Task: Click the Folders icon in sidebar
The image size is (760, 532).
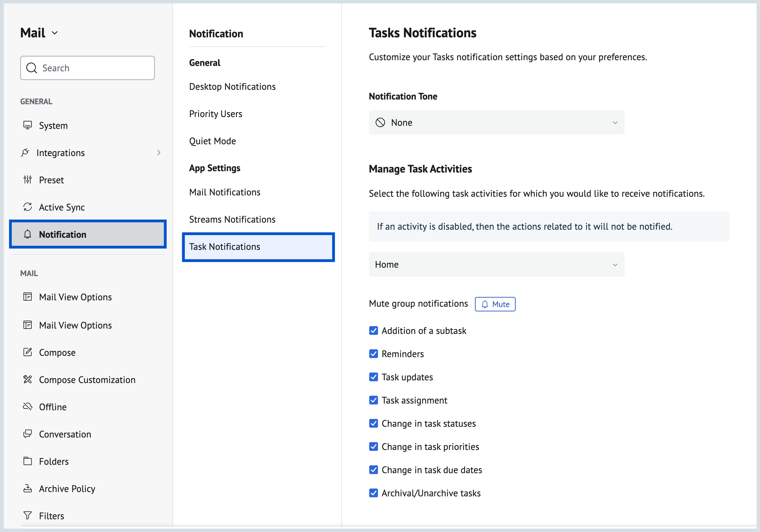Action: tap(28, 461)
